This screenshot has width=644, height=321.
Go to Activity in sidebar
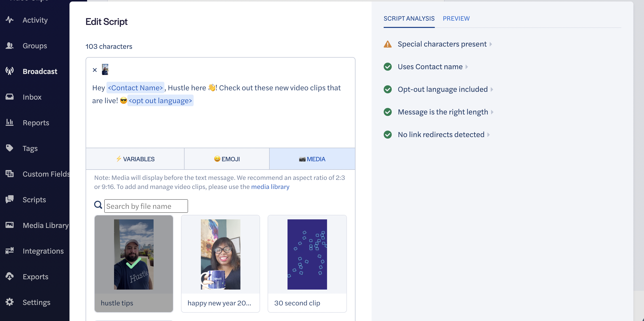35,20
